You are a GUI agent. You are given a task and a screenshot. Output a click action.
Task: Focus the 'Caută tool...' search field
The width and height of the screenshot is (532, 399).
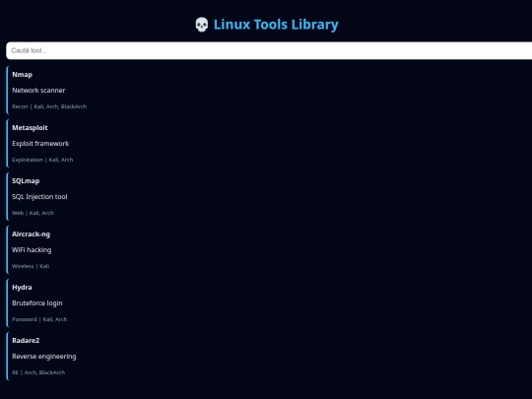point(269,50)
